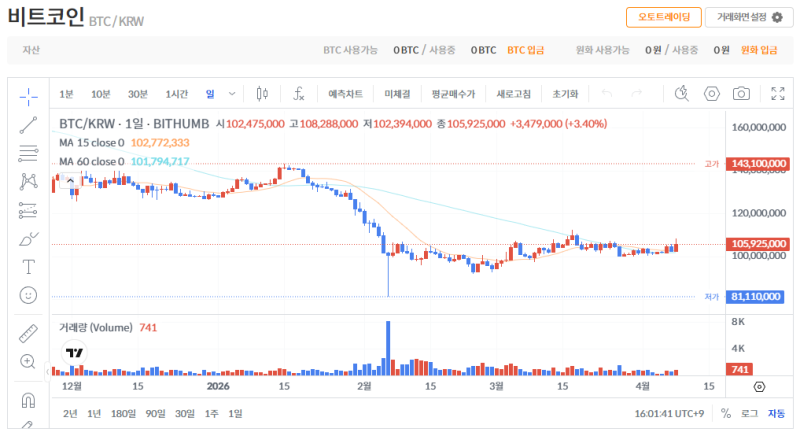Redo the last chart action
800x436 pixels.
[636, 93]
